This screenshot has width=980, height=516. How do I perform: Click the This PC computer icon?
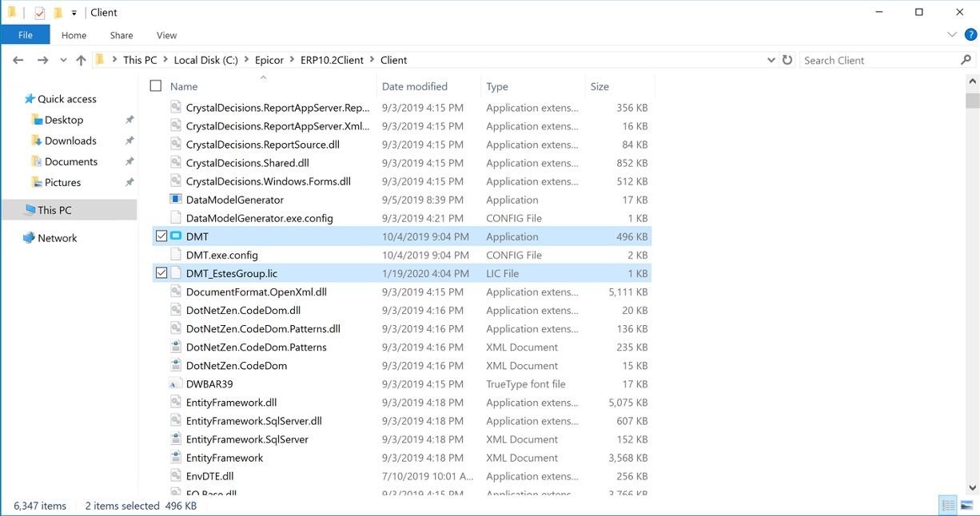[30, 210]
